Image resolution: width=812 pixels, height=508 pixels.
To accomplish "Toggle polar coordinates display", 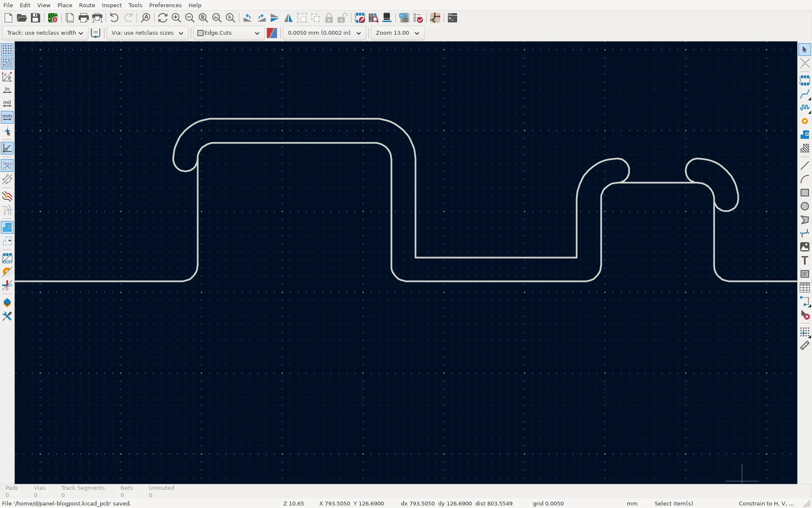I will 7,77.
